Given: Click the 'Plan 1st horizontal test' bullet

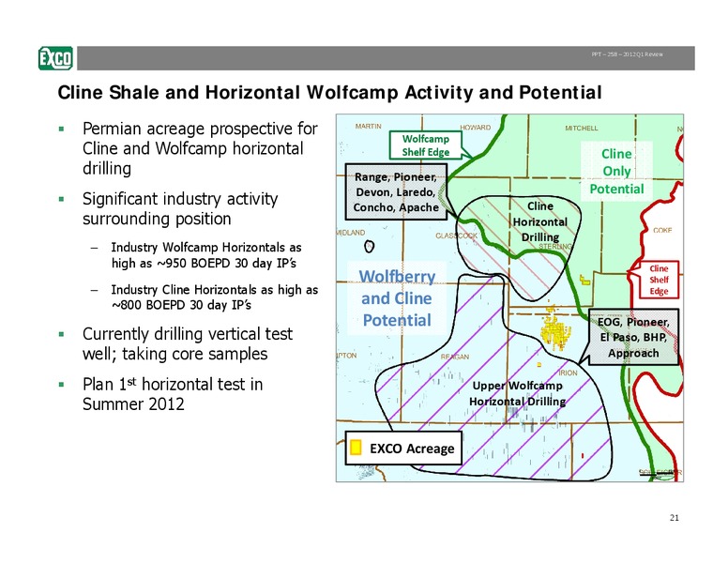Looking at the screenshot, I should pos(173,394).
